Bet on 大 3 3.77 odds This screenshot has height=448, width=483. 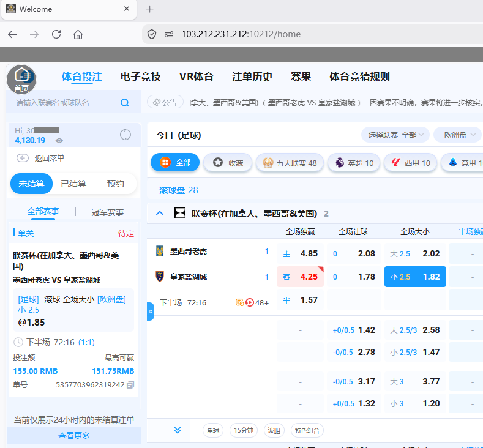415,381
